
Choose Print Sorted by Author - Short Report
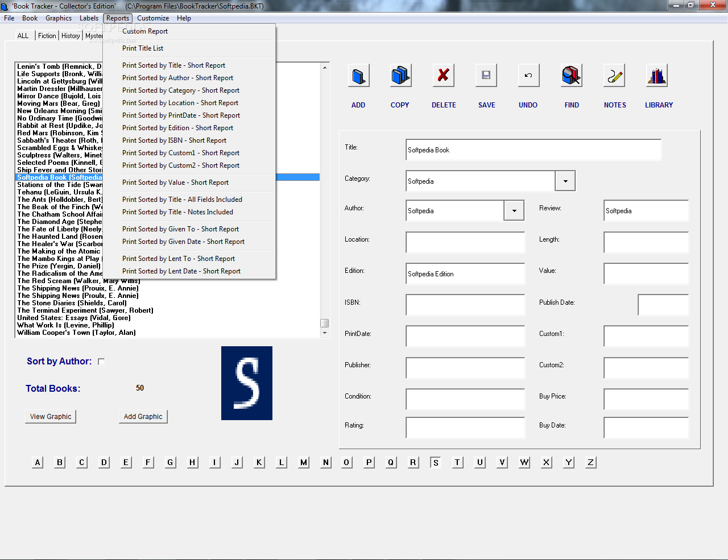pyautogui.click(x=189, y=78)
